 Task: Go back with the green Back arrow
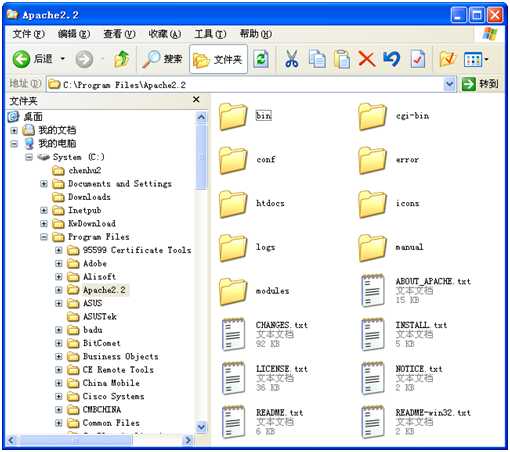tap(33, 59)
